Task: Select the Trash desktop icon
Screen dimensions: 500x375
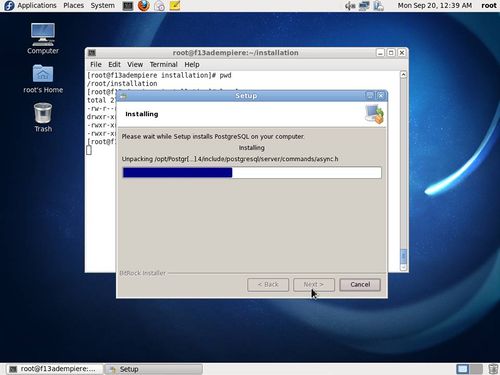Action: point(43,117)
